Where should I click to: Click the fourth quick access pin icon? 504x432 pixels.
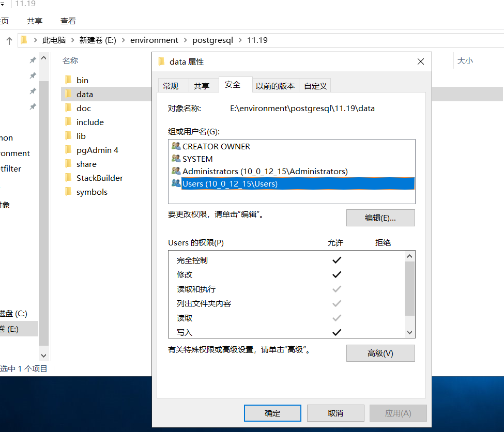coord(33,106)
